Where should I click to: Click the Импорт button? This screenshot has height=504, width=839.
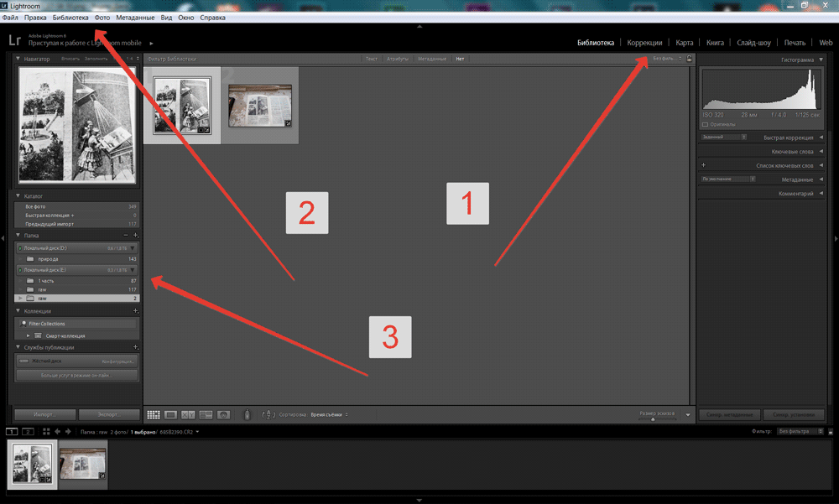point(45,414)
